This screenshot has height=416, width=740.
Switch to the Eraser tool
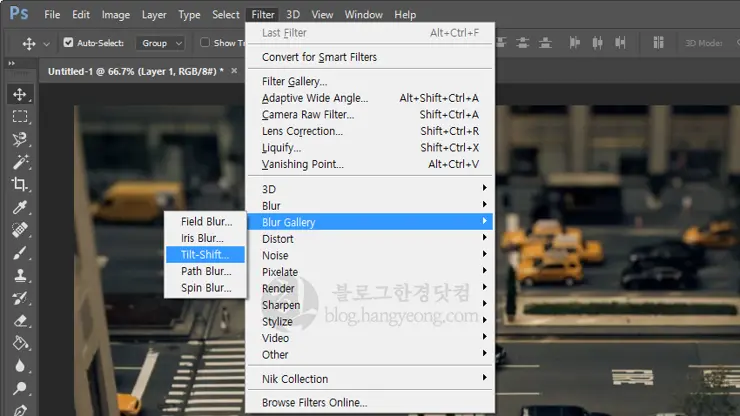pos(20,321)
